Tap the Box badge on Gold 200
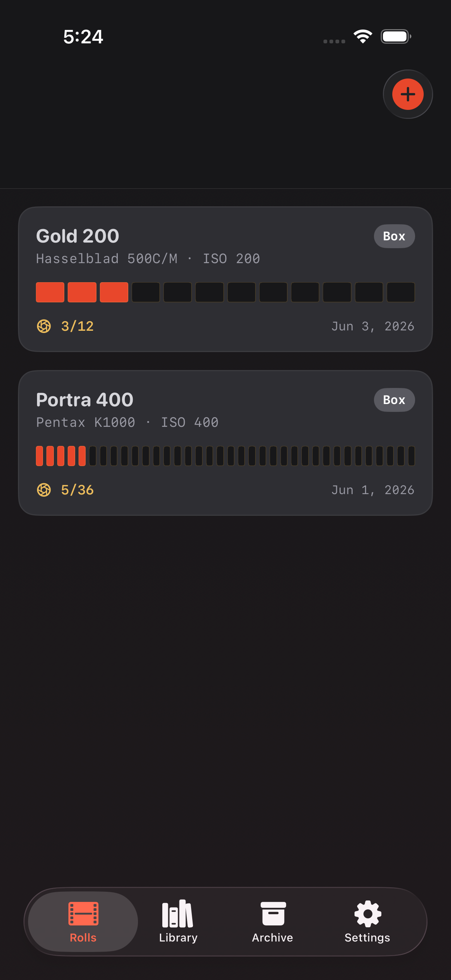Image resolution: width=451 pixels, height=980 pixels. [x=394, y=236]
